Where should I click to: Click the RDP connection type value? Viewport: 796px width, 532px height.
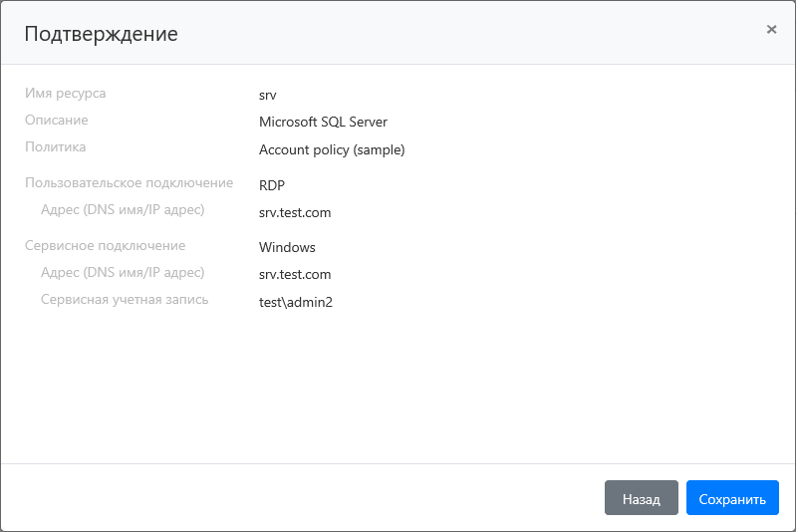coord(272,184)
